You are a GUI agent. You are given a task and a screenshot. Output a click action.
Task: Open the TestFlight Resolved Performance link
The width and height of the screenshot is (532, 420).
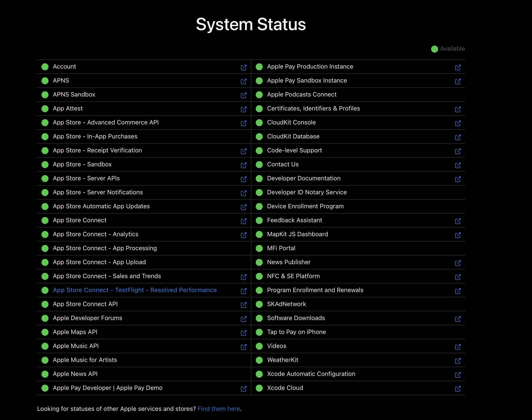pos(135,290)
